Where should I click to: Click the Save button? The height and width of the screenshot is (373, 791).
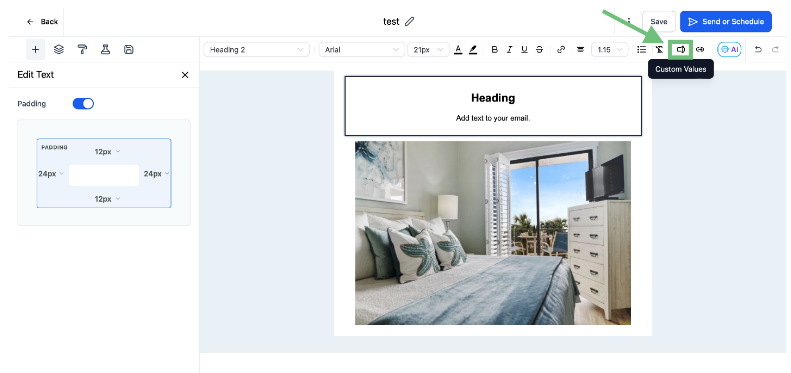[x=659, y=22]
